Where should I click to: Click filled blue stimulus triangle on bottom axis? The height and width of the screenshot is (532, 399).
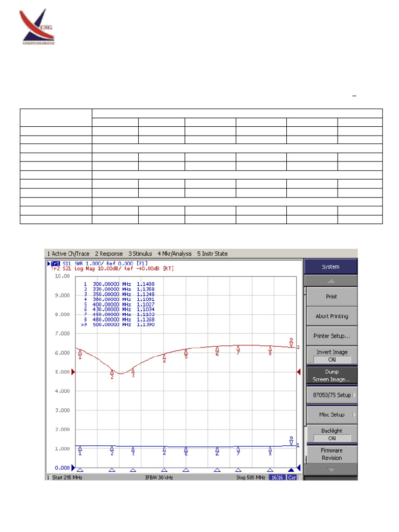(291, 470)
